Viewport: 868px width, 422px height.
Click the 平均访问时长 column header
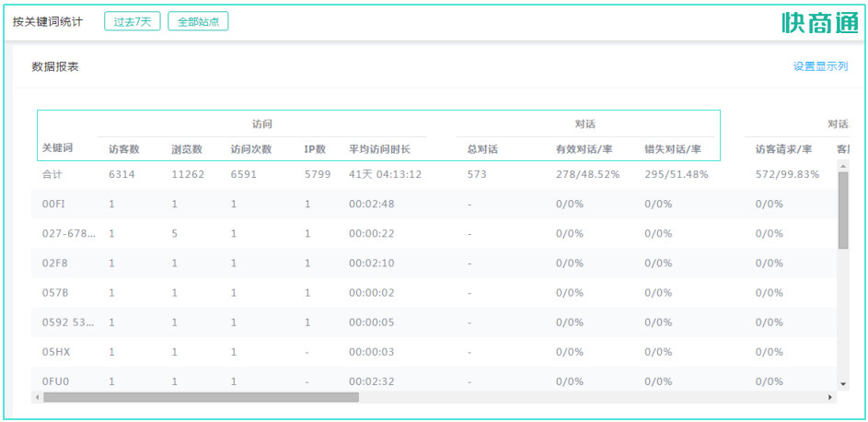[x=379, y=148]
